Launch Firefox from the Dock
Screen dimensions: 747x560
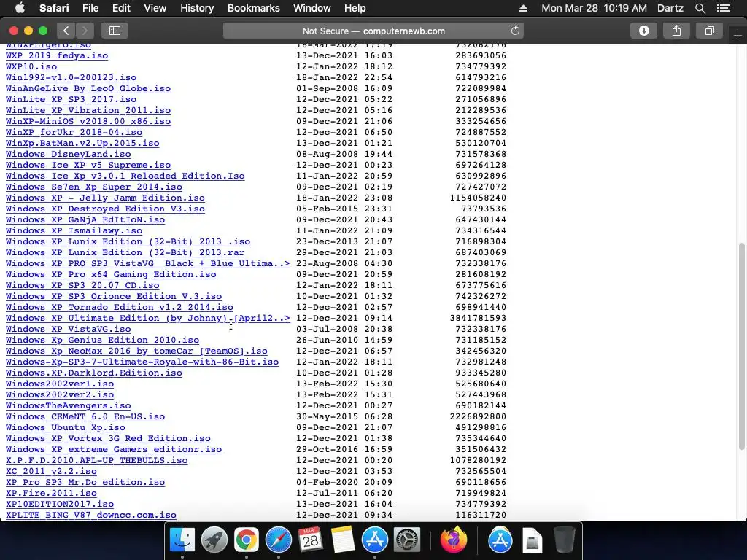coord(454,540)
